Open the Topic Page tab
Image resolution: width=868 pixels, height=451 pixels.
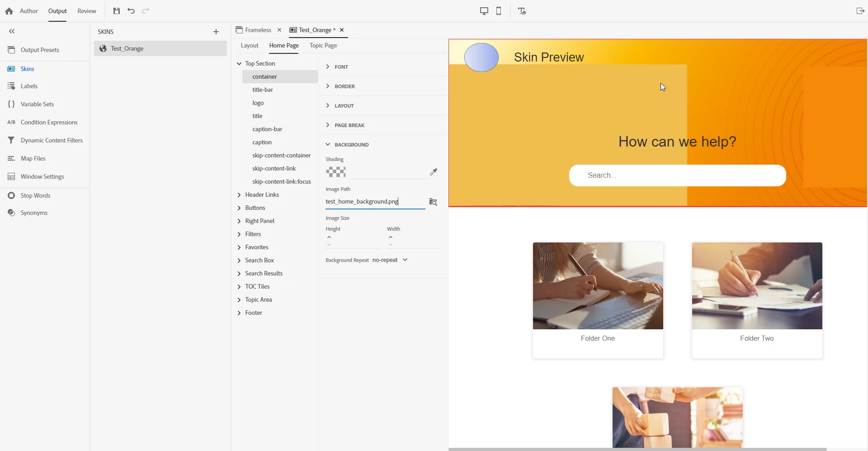[x=323, y=45]
